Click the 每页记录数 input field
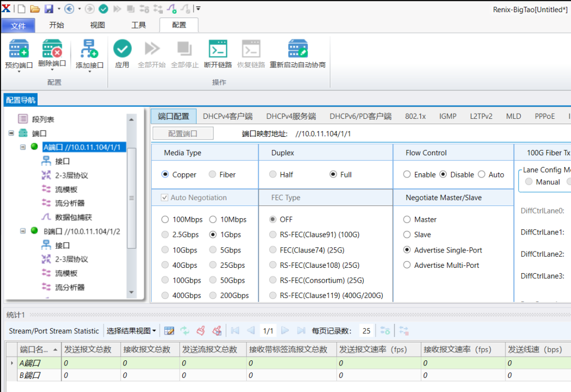The height and width of the screenshot is (392, 571). pos(366,331)
